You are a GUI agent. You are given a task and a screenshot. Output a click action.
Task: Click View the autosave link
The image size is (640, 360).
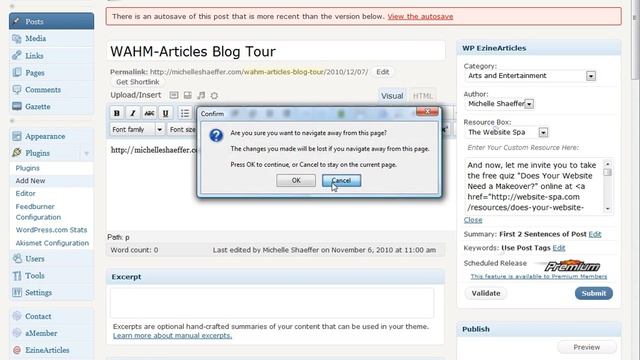pos(420,16)
